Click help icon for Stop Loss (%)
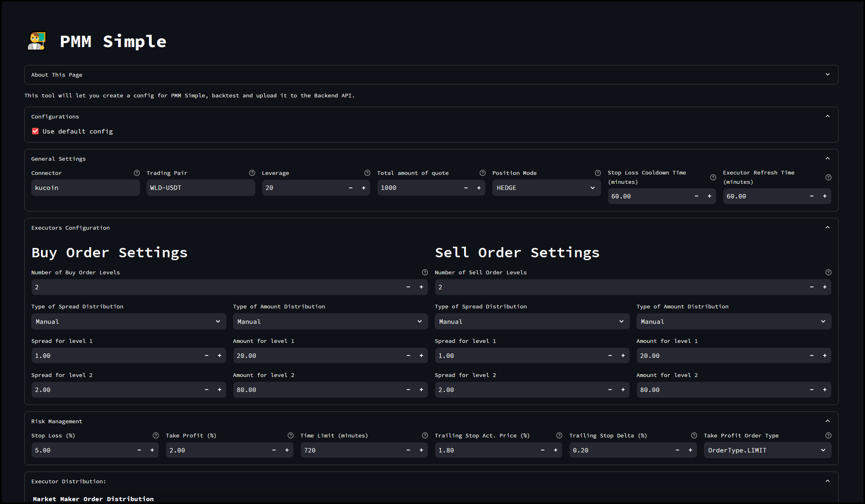 [x=156, y=435]
